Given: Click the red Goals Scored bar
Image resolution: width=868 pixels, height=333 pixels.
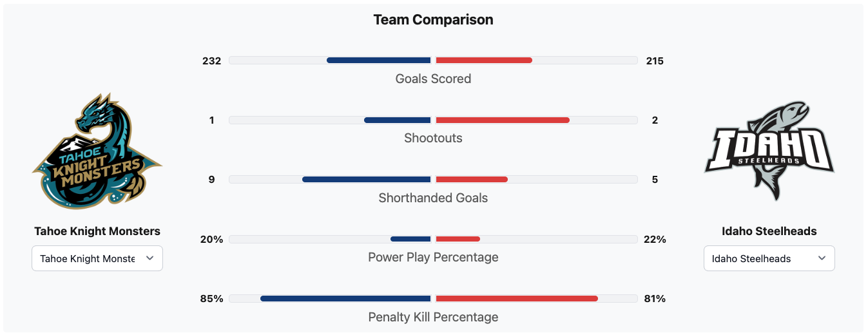Looking at the screenshot, I should (484, 61).
